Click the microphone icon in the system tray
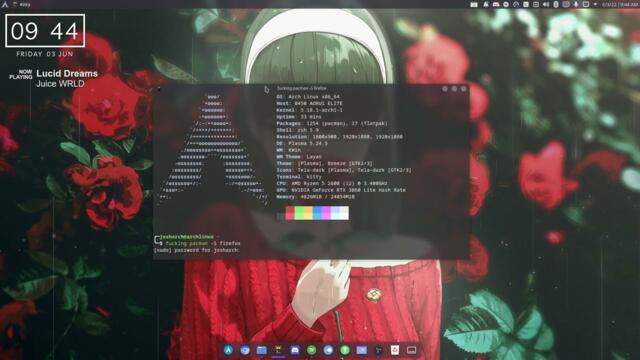The height and width of the screenshot is (360, 640). coord(576,4)
